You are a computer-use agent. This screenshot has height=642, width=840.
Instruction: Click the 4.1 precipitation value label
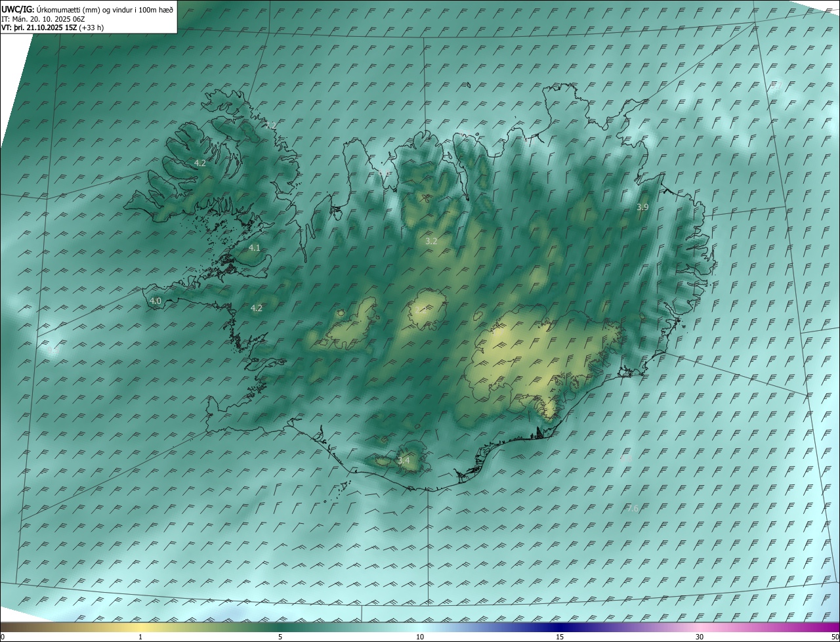[255, 247]
